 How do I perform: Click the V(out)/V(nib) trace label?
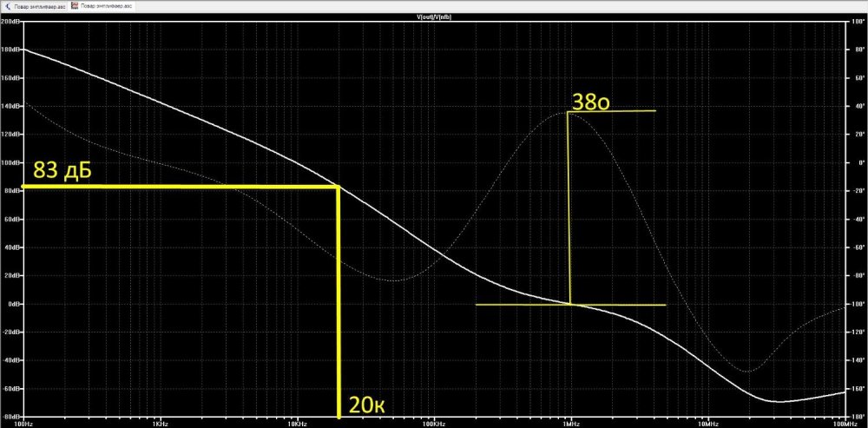pos(436,16)
